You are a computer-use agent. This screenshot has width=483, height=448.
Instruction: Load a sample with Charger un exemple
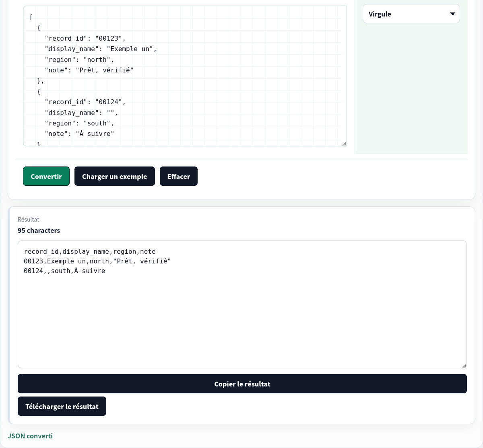point(115,176)
